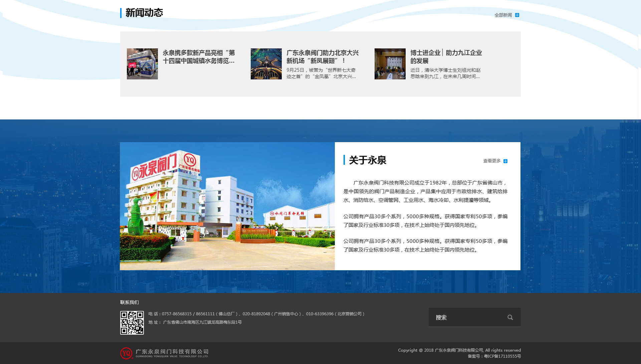Click the 粤ICP备17110555号 record link
This screenshot has height=364, width=641.
point(502,356)
